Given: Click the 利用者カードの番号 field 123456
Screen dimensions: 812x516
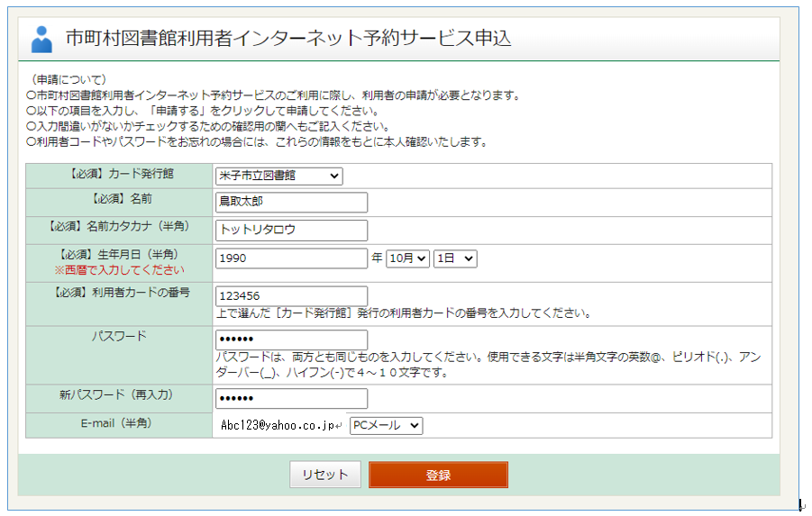Looking at the screenshot, I should click(x=291, y=296).
